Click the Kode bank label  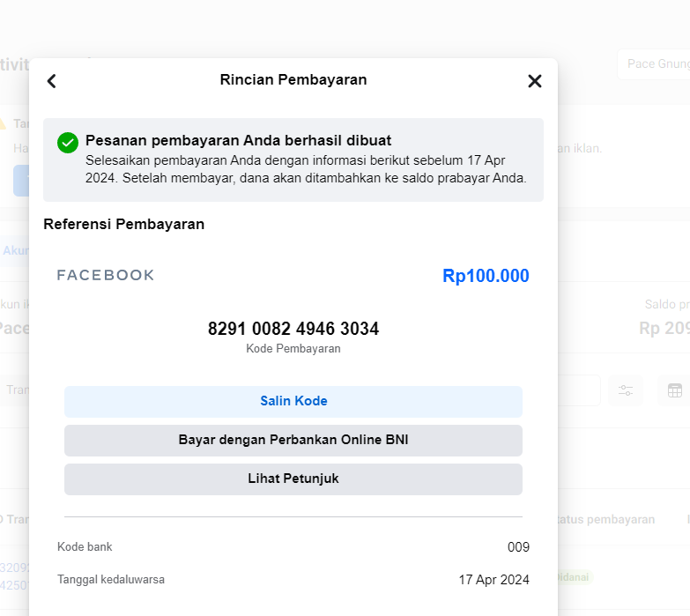coord(85,546)
